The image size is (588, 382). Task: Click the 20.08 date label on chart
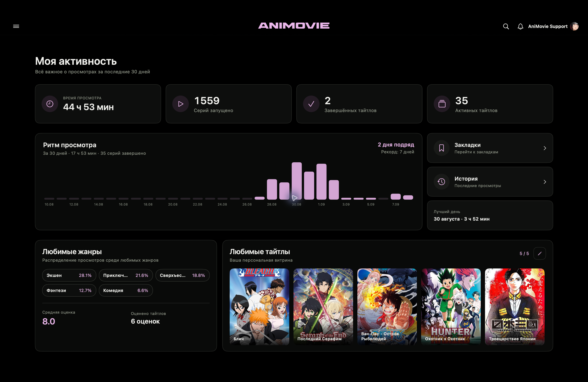(x=173, y=204)
